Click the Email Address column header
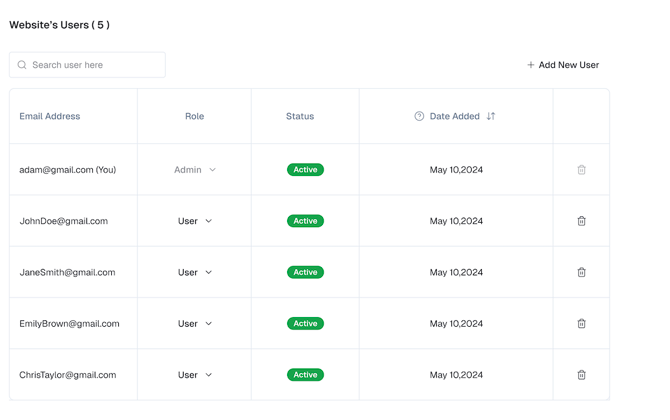The height and width of the screenshot is (420, 670). 50,116
